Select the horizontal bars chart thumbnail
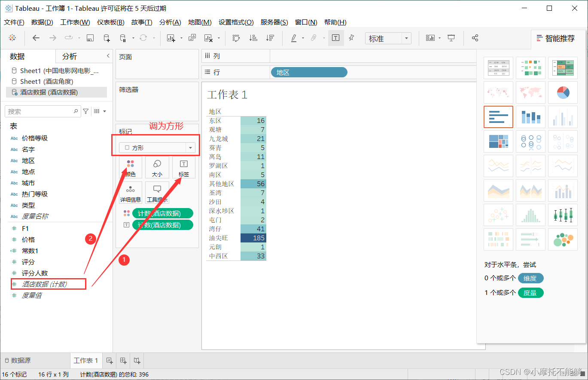 (x=498, y=117)
